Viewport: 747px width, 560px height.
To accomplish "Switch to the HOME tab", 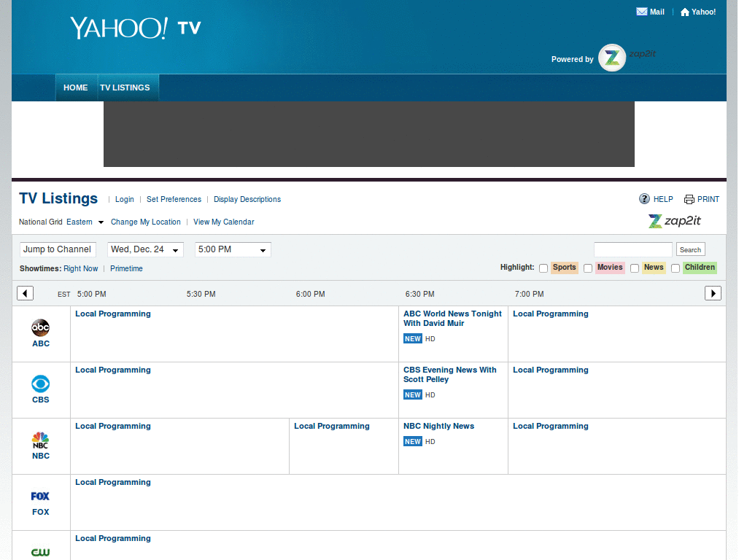I will [76, 87].
